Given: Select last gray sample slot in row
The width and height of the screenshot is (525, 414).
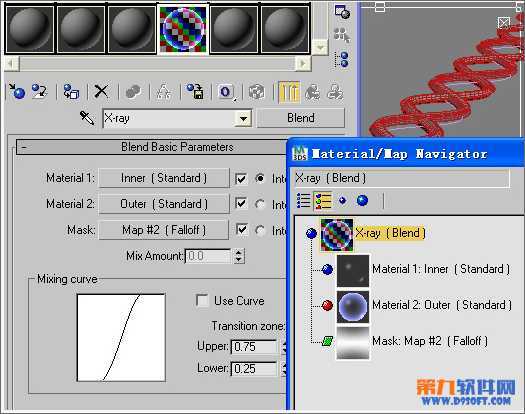Looking at the screenshot, I should click(x=285, y=29).
